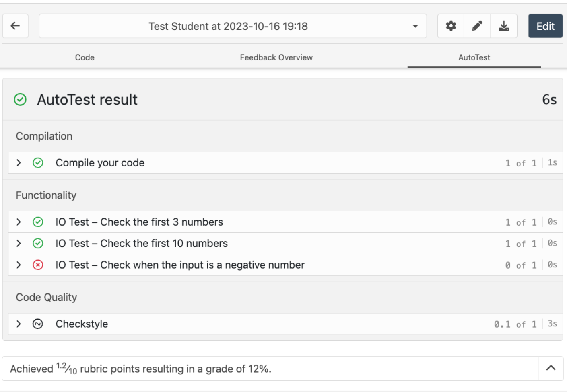This screenshot has height=392, width=567.
Task: Collapse the rubric grade panel
Action: [x=551, y=368]
